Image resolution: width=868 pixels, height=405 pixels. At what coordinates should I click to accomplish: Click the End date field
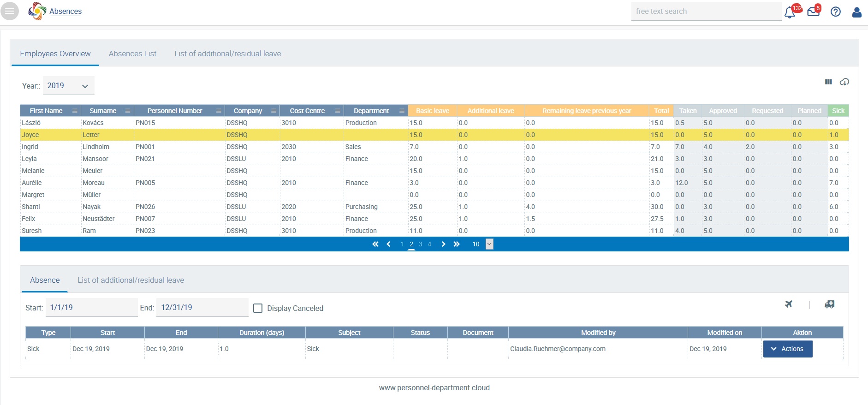tap(202, 307)
